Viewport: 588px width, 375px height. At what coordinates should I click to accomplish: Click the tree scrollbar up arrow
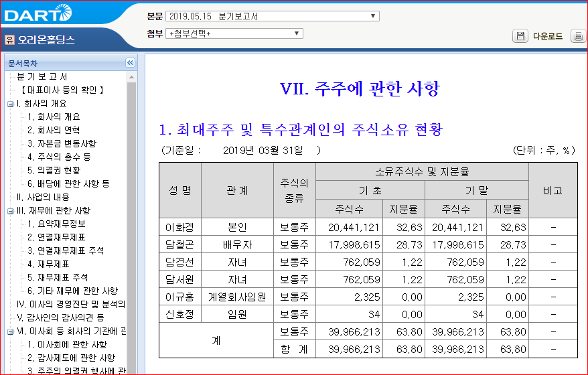pyautogui.click(x=131, y=77)
